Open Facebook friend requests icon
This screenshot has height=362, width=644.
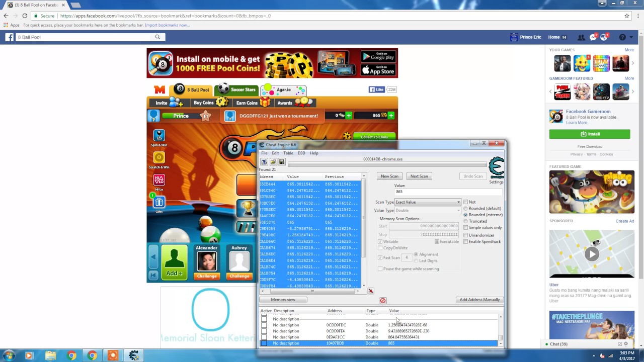[581, 37]
